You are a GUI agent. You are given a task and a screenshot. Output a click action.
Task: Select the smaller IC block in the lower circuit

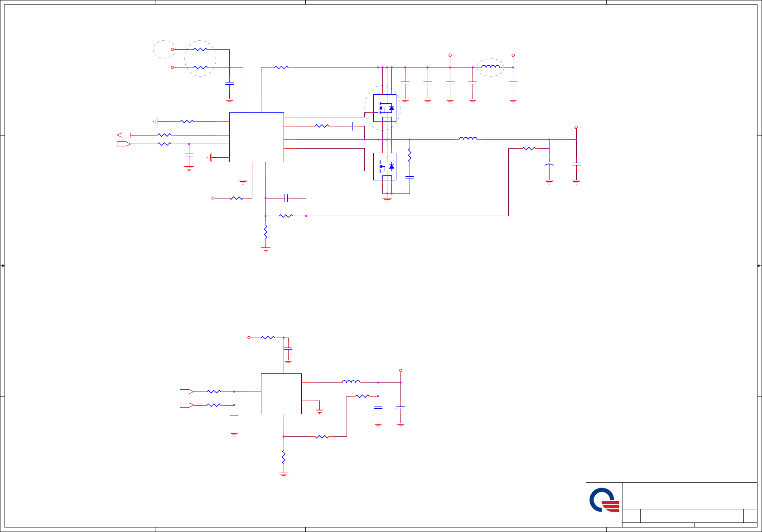point(281,394)
